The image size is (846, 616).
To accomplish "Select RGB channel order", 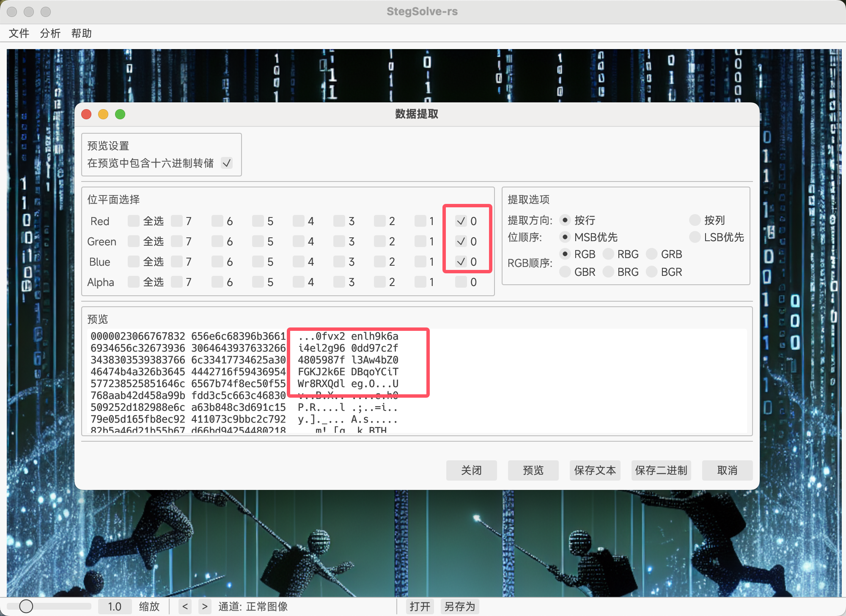I will click(x=565, y=254).
